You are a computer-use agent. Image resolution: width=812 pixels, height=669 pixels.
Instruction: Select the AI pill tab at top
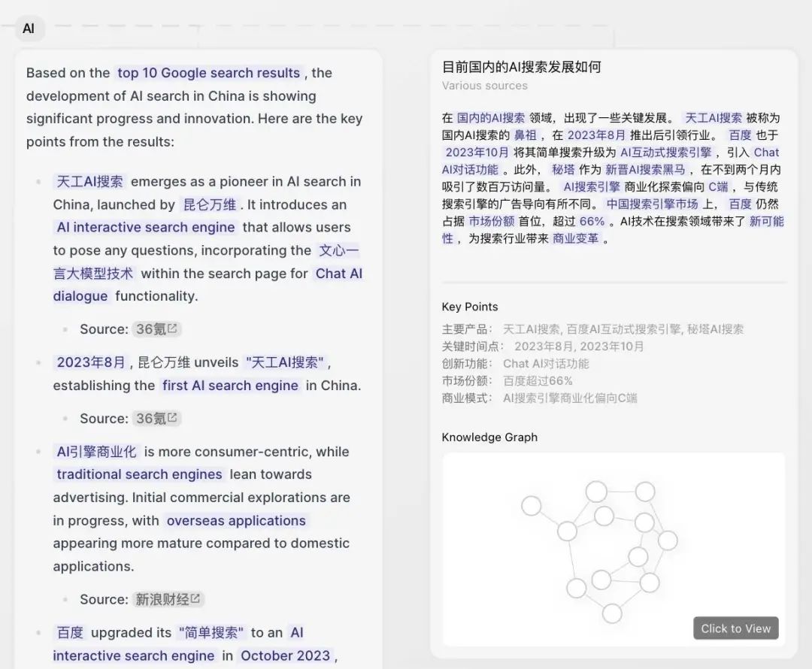(29, 29)
